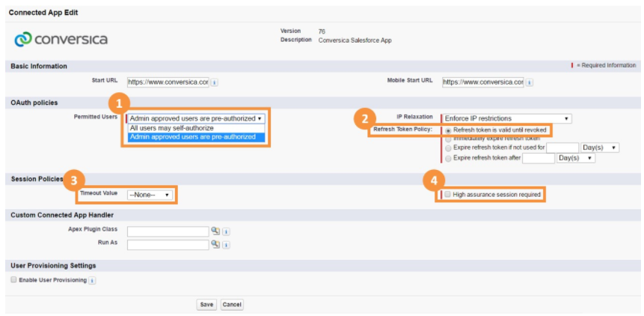644x316 pixels.
Task: Click the Connected App Edit heading
Action: pos(43,13)
